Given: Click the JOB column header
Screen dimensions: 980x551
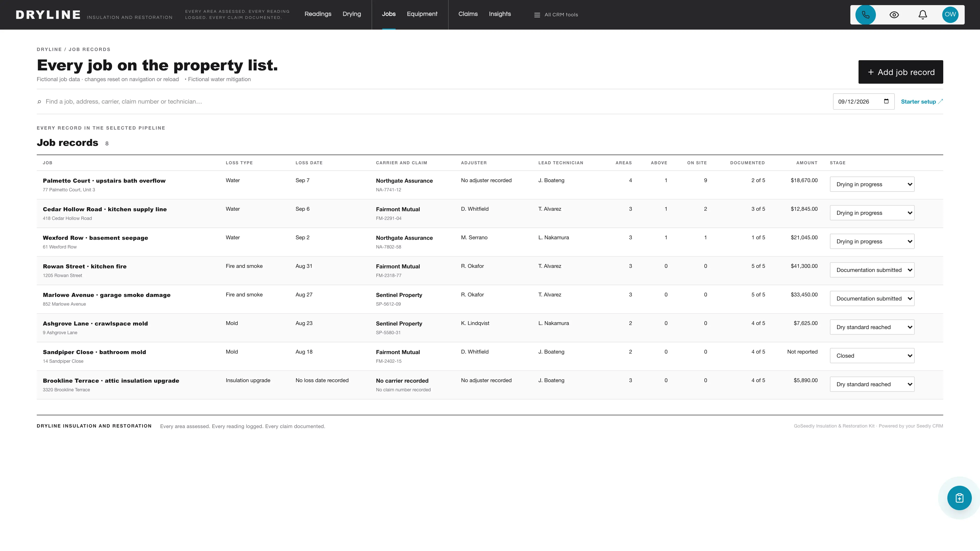Looking at the screenshot, I should 47,163.
